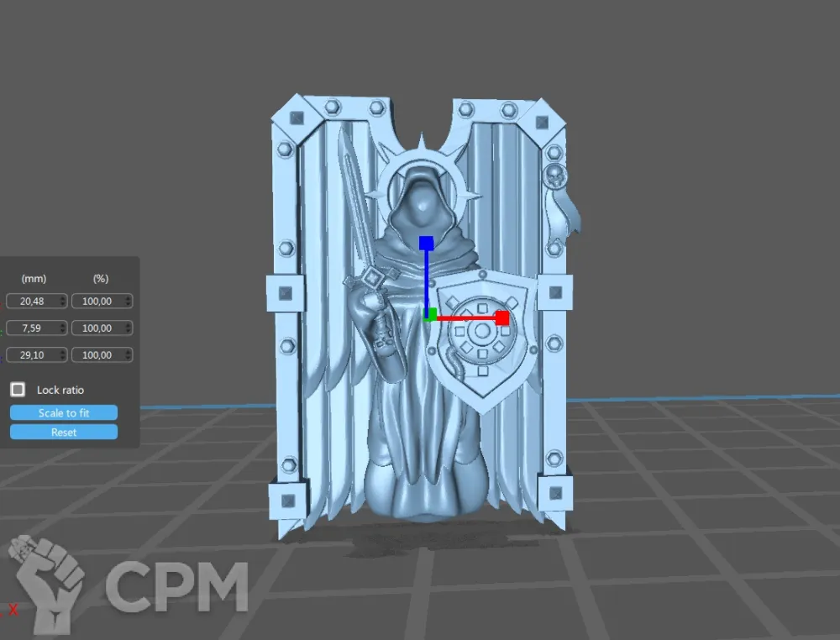This screenshot has width=840, height=640.
Task: Click stepper arrows on first percent field
Action: tap(128, 301)
